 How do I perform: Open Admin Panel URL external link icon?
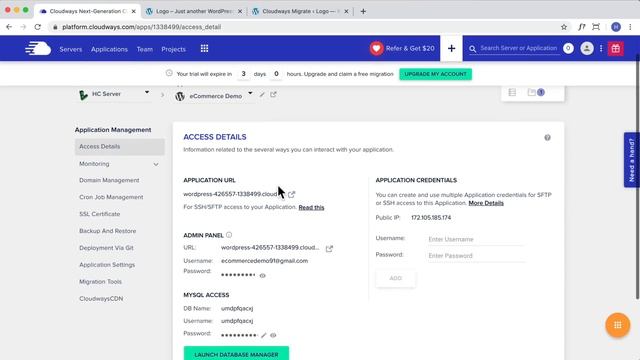tap(329, 248)
